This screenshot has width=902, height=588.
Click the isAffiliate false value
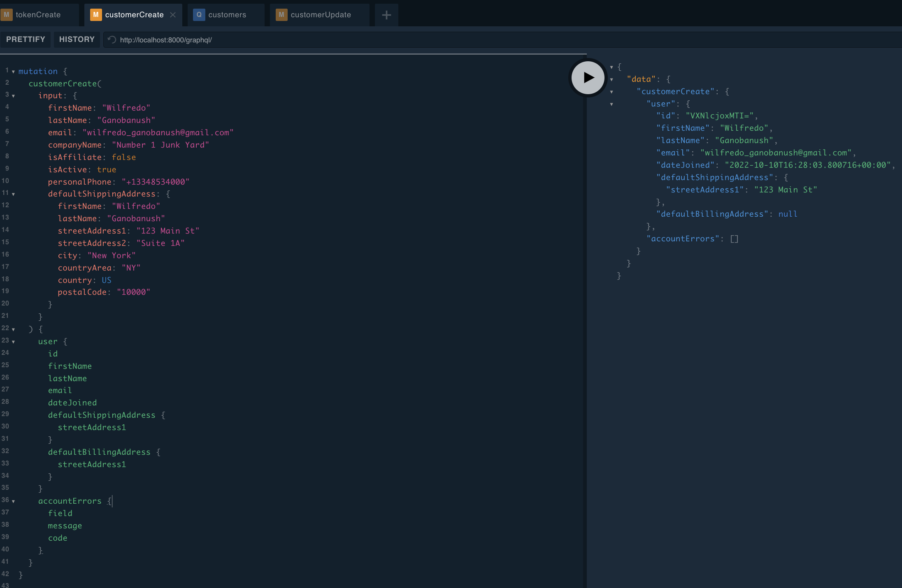(124, 157)
